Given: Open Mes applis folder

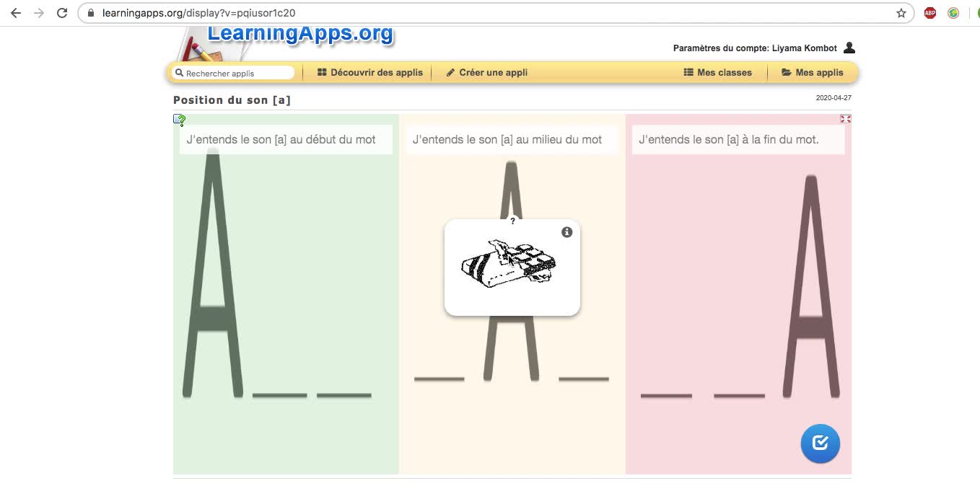Looking at the screenshot, I should [x=813, y=72].
